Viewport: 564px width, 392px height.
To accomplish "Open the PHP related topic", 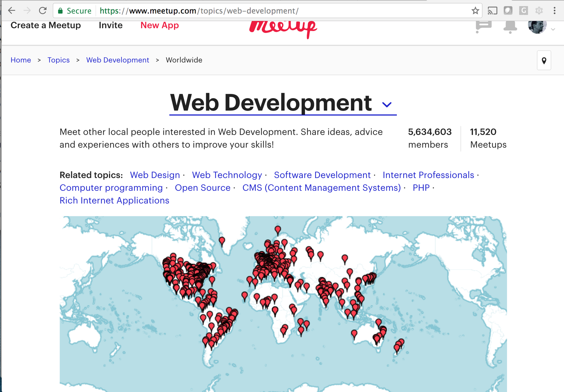I will [421, 188].
